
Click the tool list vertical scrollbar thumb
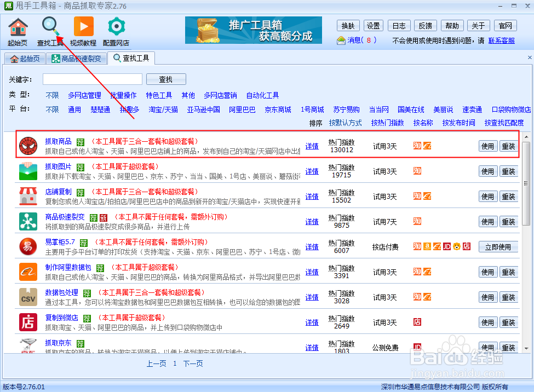[526, 183]
